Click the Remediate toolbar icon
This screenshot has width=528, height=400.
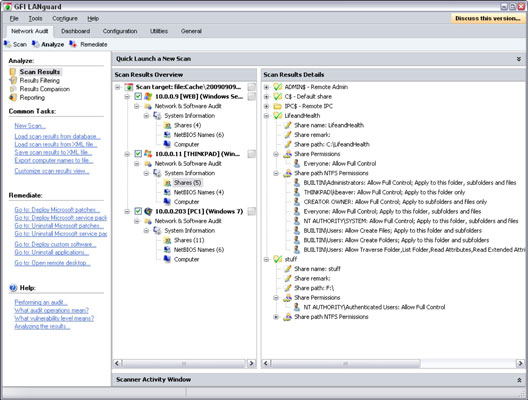click(x=72, y=44)
